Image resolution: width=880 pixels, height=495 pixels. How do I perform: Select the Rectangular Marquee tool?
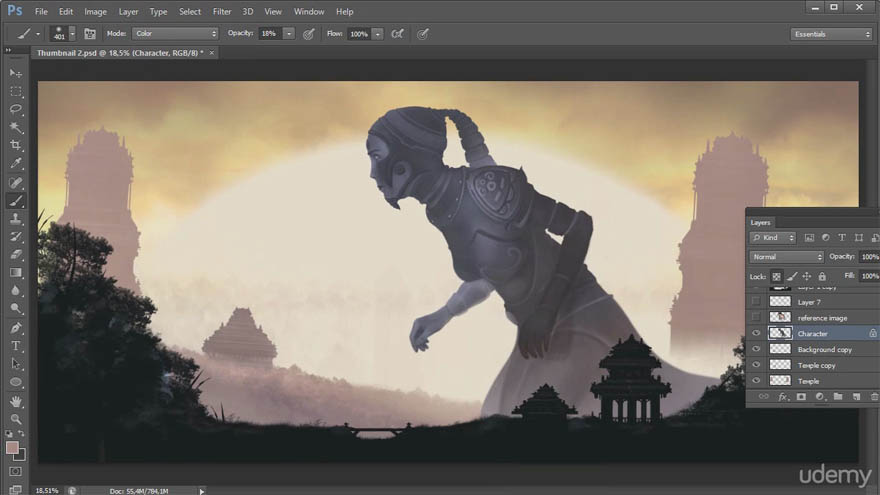pos(16,91)
